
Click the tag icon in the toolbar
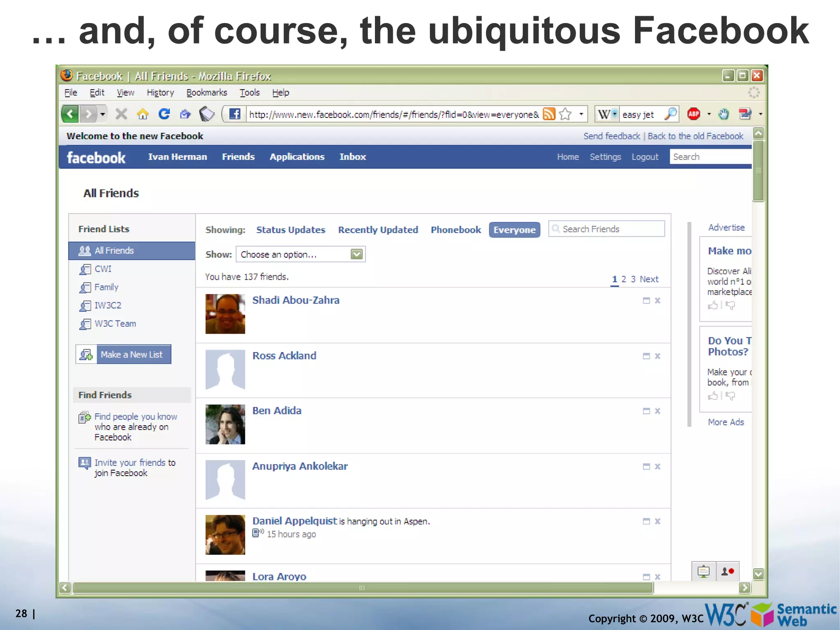pos(207,114)
